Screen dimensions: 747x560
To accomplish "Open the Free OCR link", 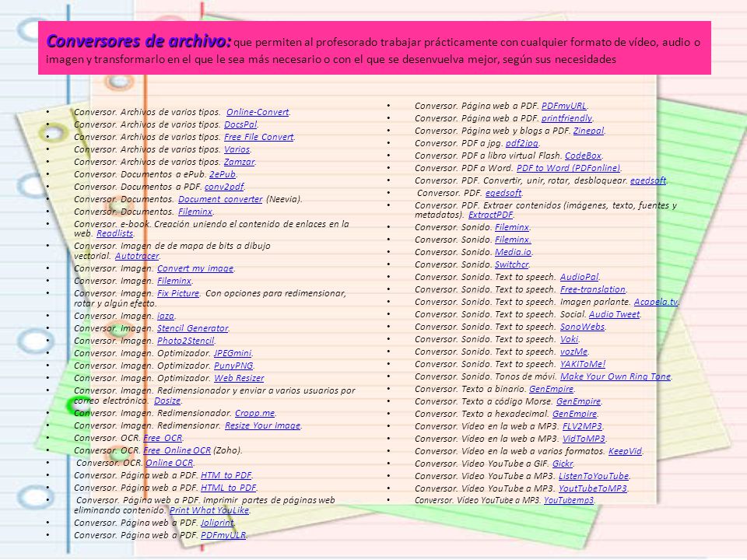I will (163, 438).
